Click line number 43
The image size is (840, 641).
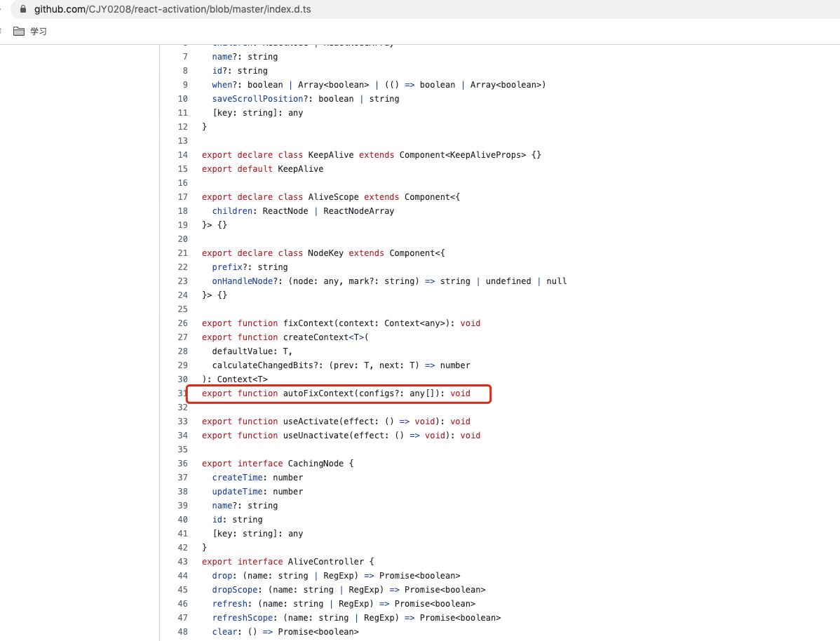click(x=183, y=562)
